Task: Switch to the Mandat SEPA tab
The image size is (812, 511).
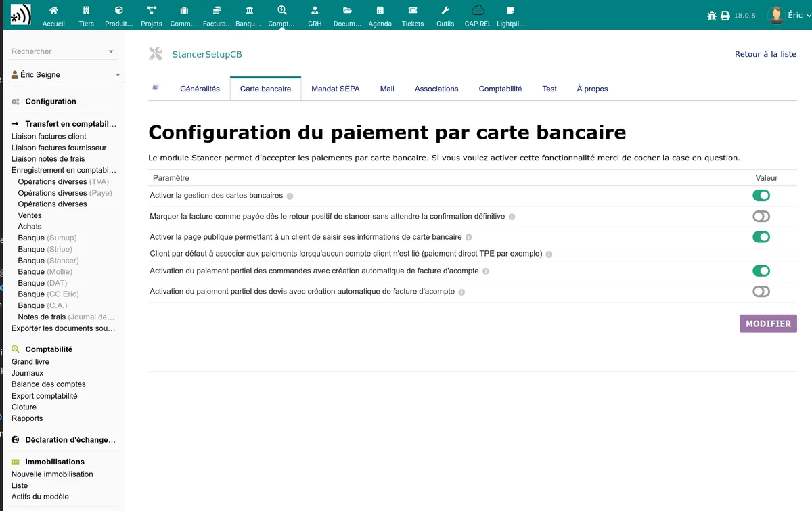Action: 335,89
